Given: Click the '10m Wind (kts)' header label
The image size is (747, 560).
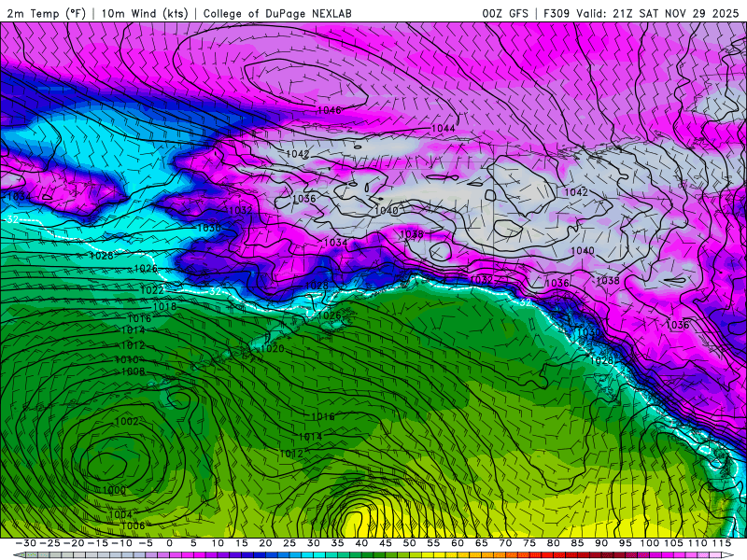Looking at the screenshot, I should click(x=145, y=13).
